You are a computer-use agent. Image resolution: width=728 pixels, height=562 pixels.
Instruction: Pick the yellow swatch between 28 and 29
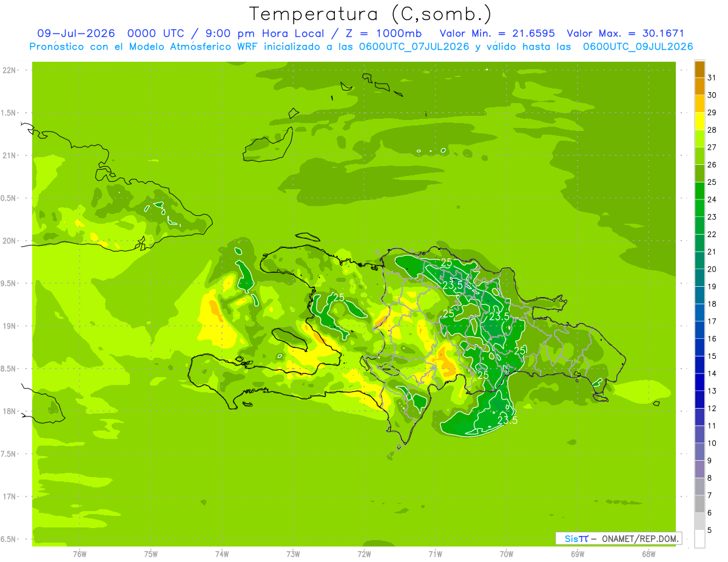point(699,121)
